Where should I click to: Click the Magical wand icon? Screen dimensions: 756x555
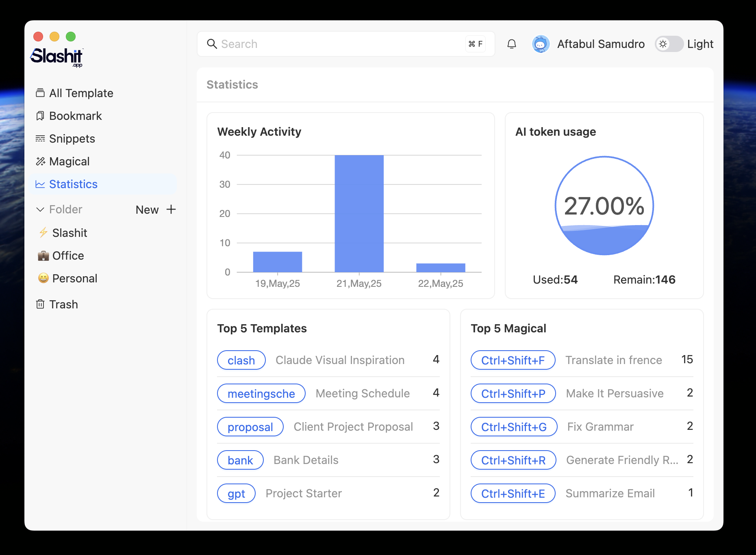(x=40, y=161)
